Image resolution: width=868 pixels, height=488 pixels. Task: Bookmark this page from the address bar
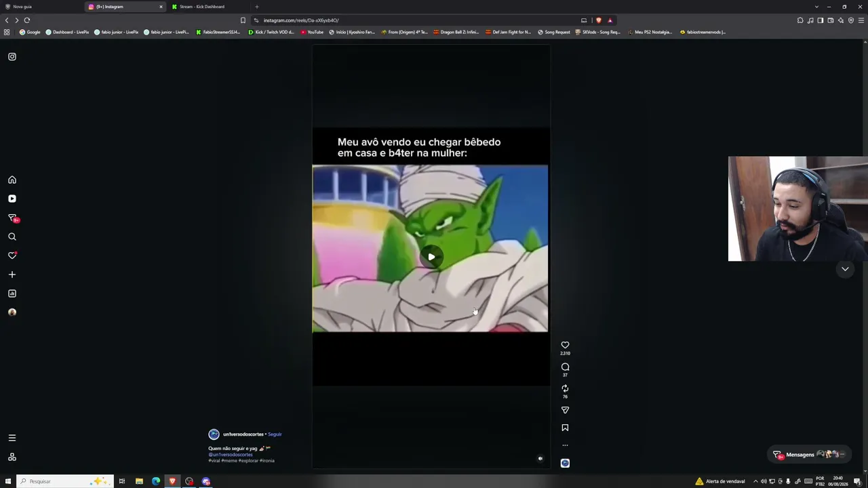pos(243,20)
